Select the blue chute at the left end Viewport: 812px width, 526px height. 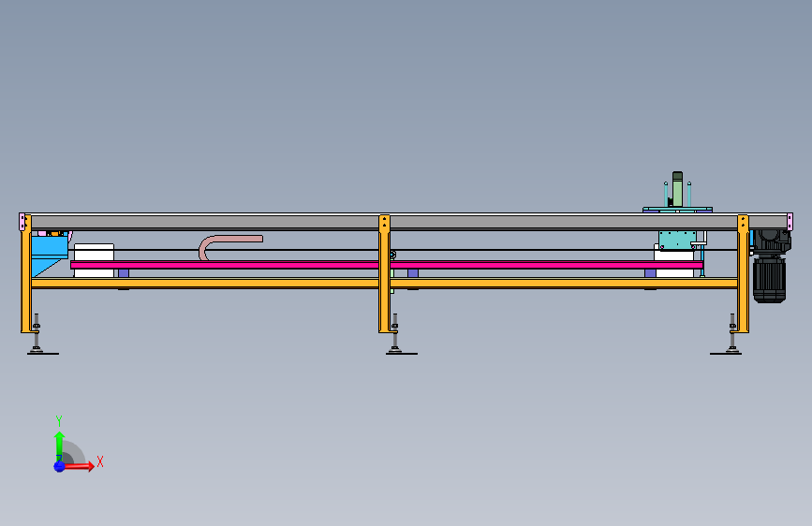(x=48, y=255)
